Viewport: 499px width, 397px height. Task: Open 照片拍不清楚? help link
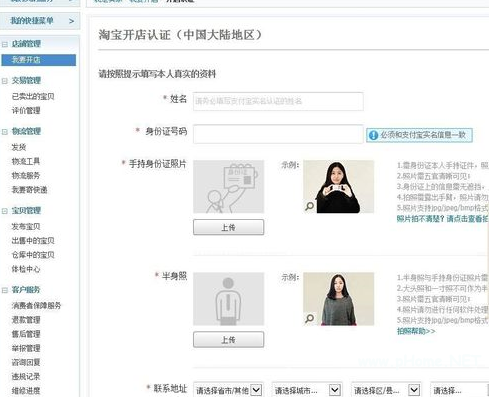pos(442,219)
